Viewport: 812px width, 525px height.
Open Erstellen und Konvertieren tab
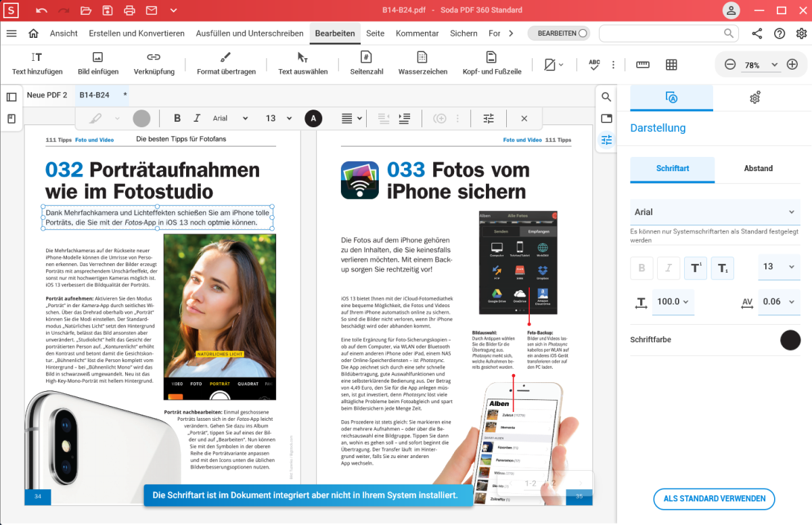click(137, 33)
